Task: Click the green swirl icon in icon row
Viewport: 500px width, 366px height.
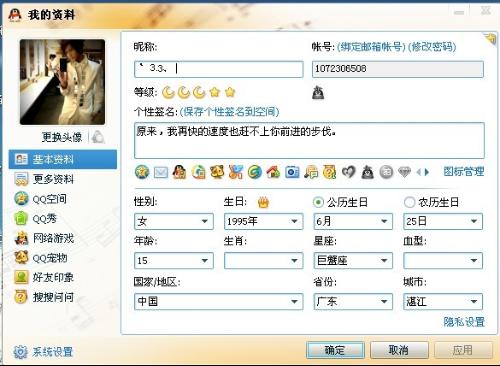Action: pos(254,172)
